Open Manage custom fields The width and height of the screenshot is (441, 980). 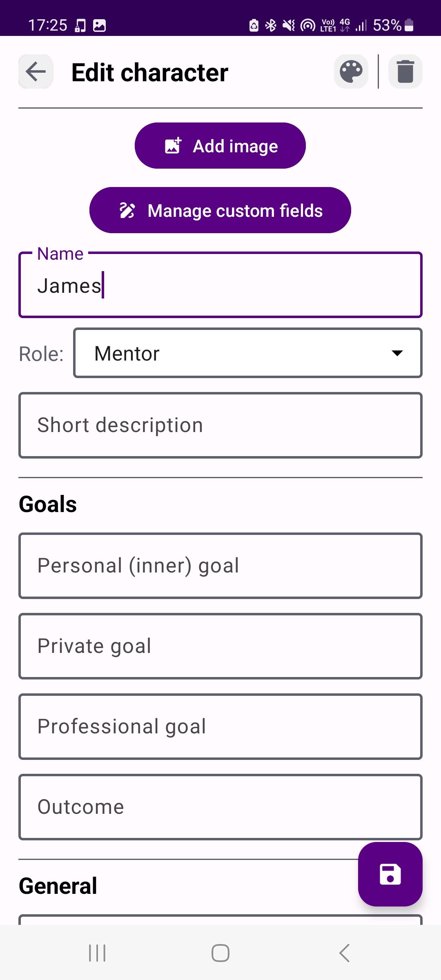(220, 210)
